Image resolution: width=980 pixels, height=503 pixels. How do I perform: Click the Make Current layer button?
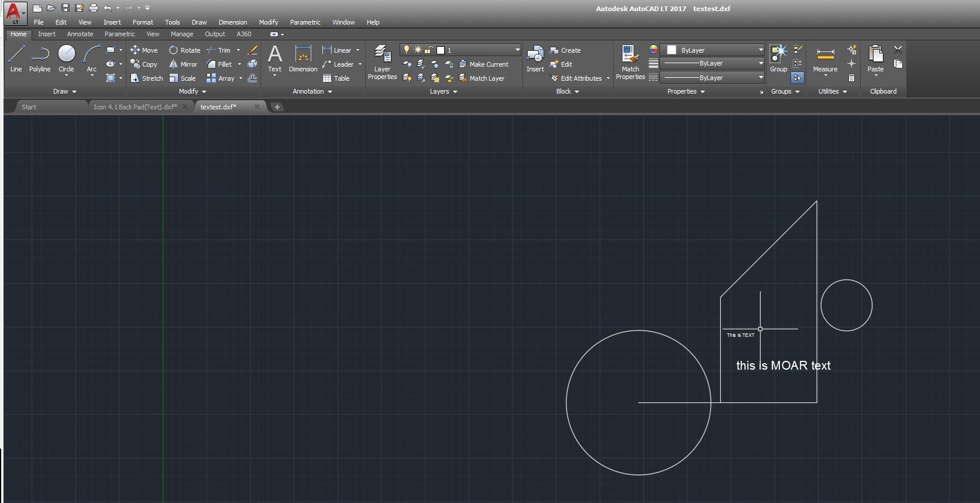click(484, 64)
